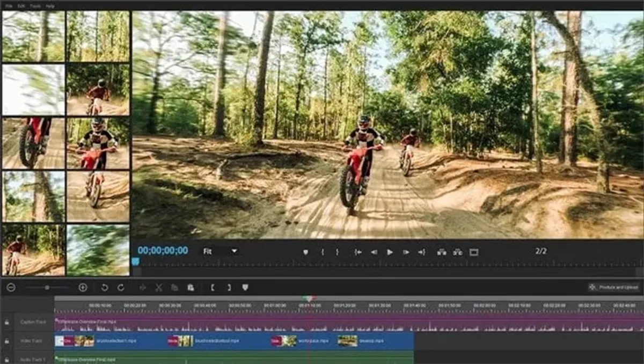Add a timeline marker with shield icon
644x364 pixels.
pos(245,287)
